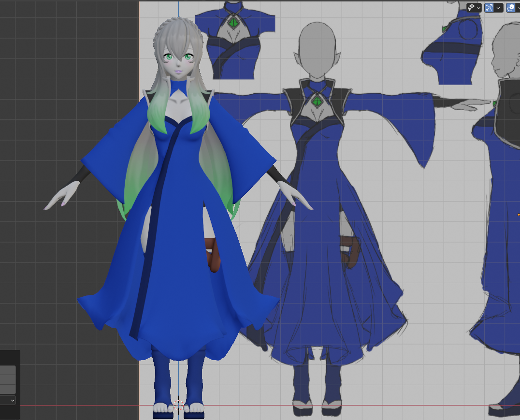Expand the viewport gizmos options arrow
The width and height of the screenshot is (520, 420).
click(498, 8)
